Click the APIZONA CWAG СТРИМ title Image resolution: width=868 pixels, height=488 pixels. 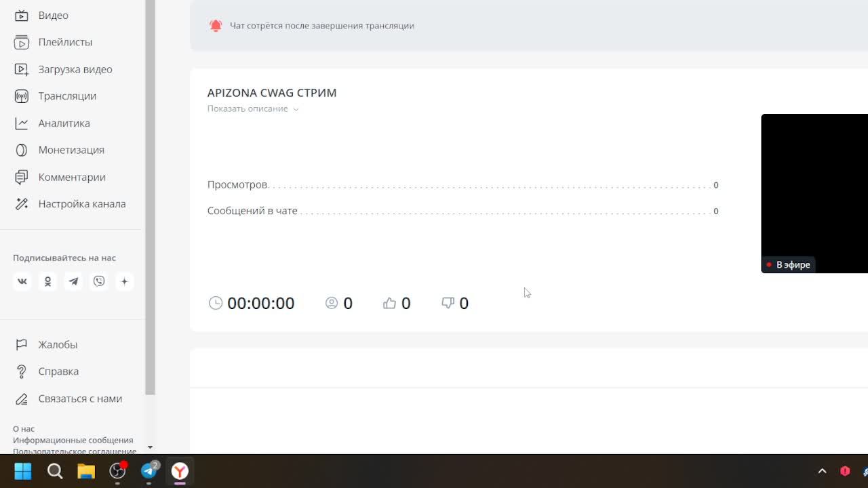tap(272, 93)
